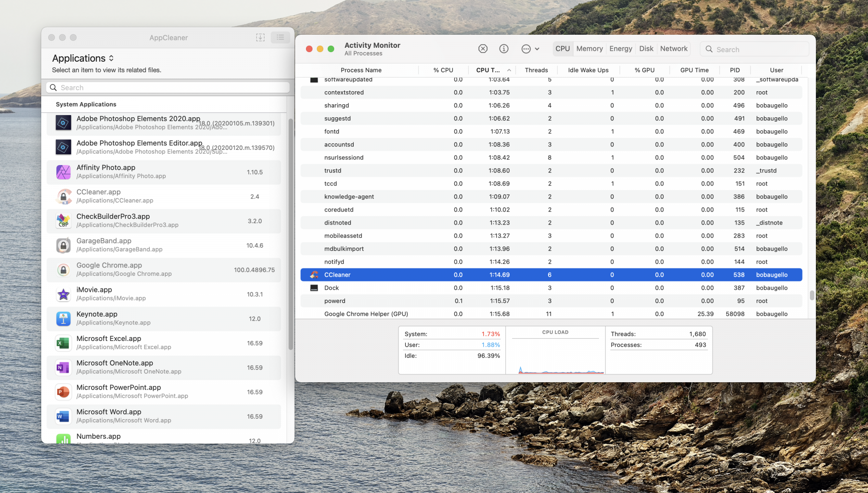
Task: Click the Microsoft PowerPoint app icon
Action: coord(63,392)
